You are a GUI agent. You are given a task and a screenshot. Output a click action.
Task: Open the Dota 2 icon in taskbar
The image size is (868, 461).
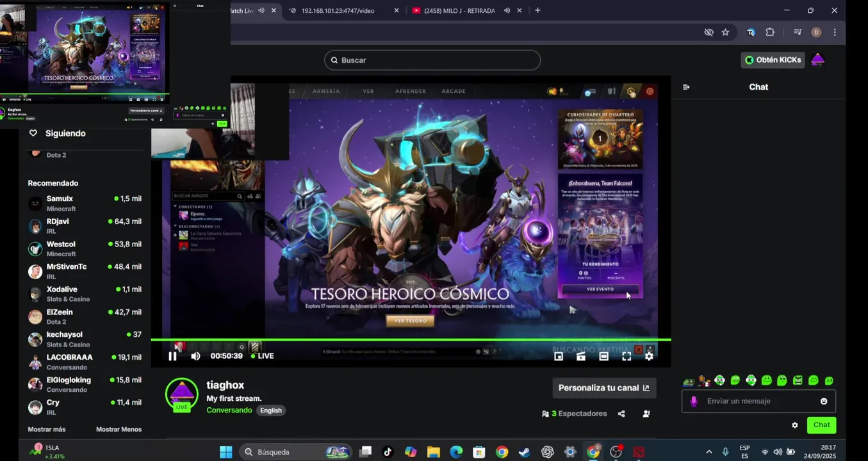point(639,452)
